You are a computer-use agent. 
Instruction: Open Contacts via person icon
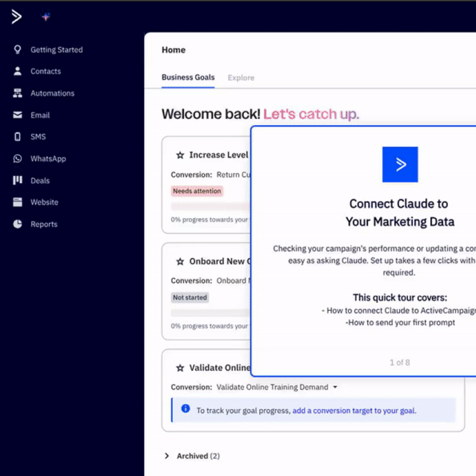pos(17,71)
